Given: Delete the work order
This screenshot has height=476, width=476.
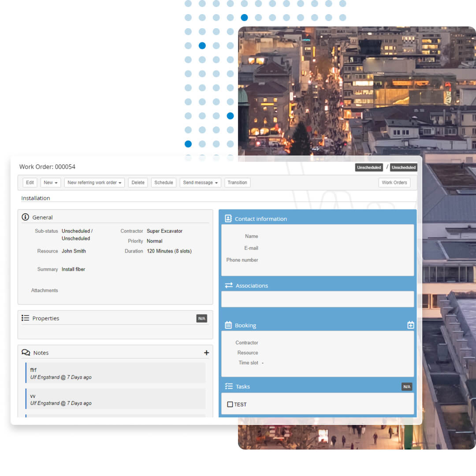Looking at the screenshot, I should point(137,182).
